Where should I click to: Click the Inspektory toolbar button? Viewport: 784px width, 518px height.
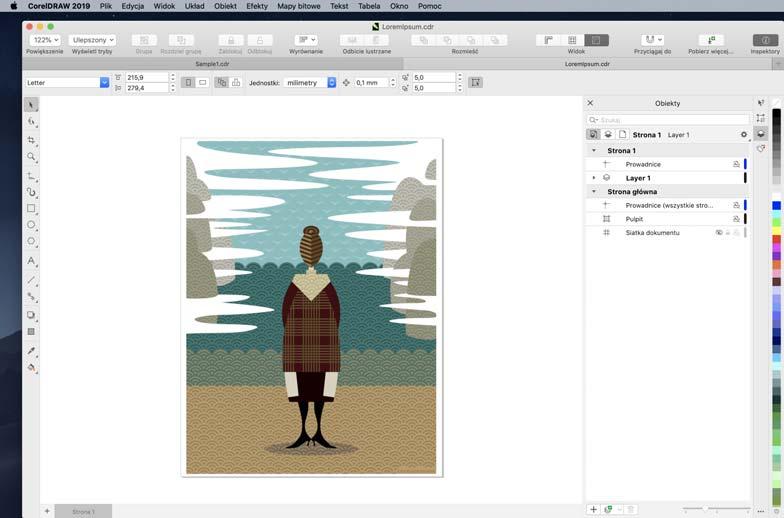click(x=765, y=40)
